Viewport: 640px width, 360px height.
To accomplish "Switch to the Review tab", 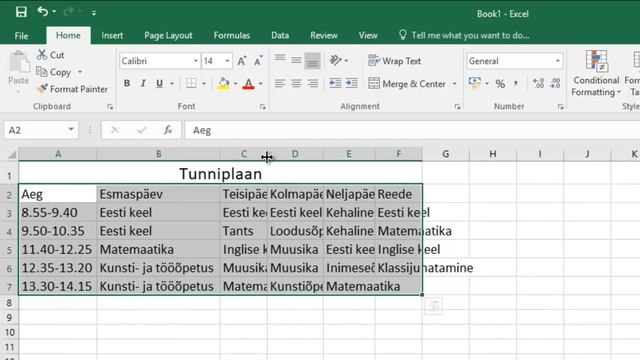I will click(x=324, y=36).
